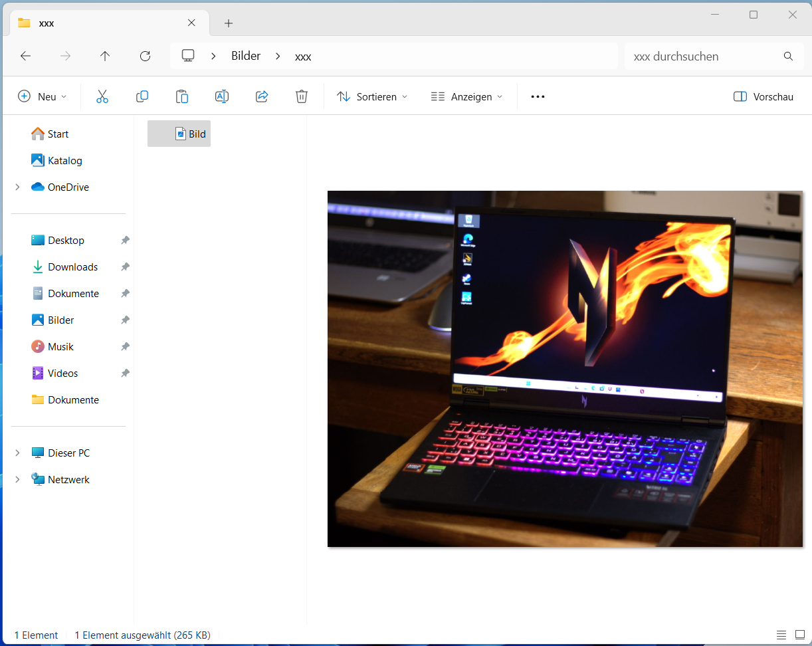This screenshot has height=646, width=812.
Task: Go up one folder level arrow
Action: 105,56
